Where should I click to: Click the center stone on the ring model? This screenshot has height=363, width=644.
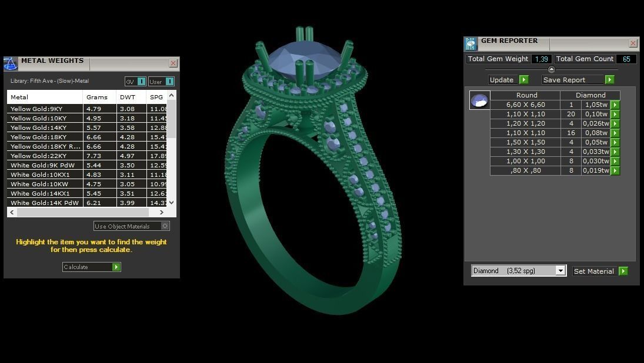[305, 59]
